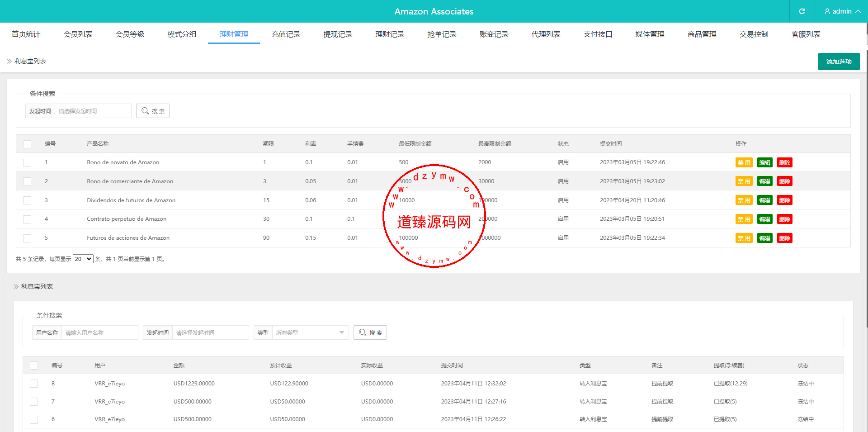This screenshot has height=432, width=868.
Task: Click the Amazon Associates title
Action: point(434,11)
